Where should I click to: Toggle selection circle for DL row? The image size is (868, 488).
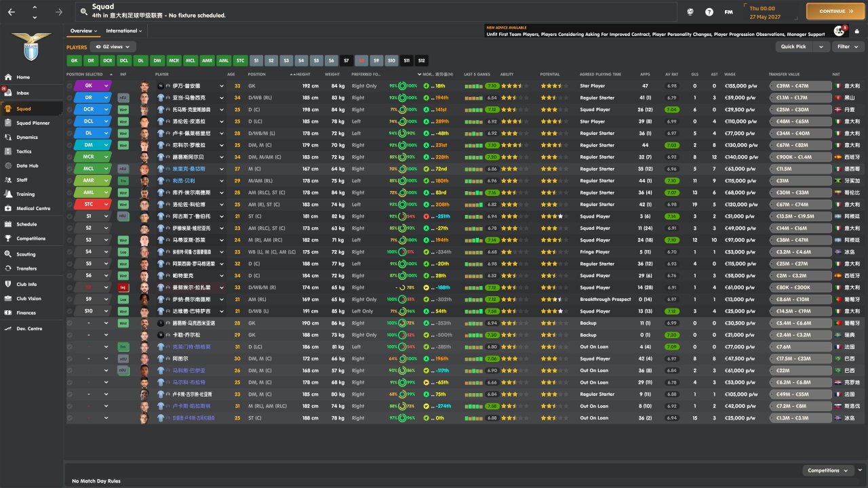coord(69,134)
